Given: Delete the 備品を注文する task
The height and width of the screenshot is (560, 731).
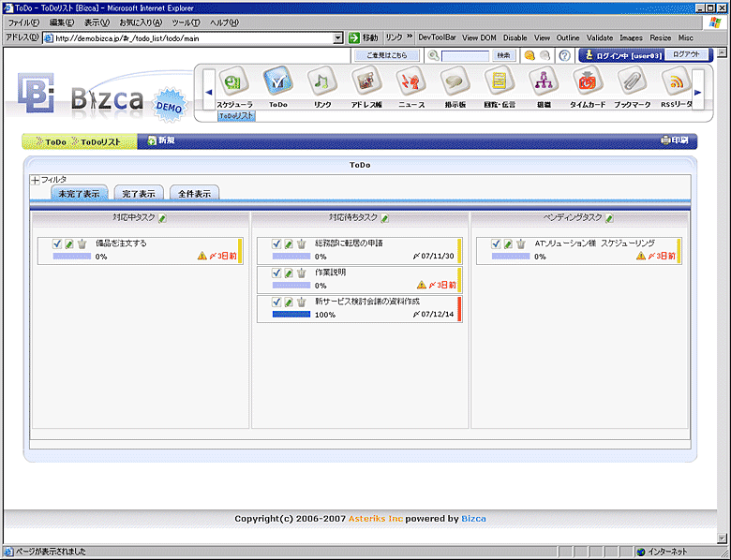Looking at the screenshot, I should (82, 243).
